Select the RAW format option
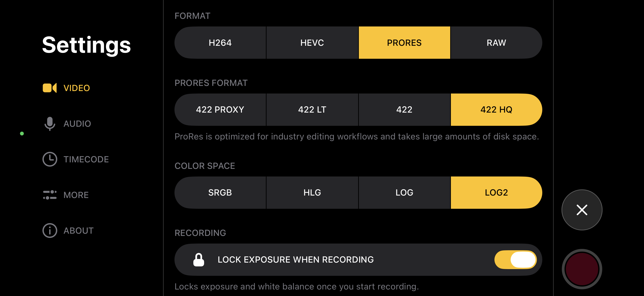 (x=496, y=42)
